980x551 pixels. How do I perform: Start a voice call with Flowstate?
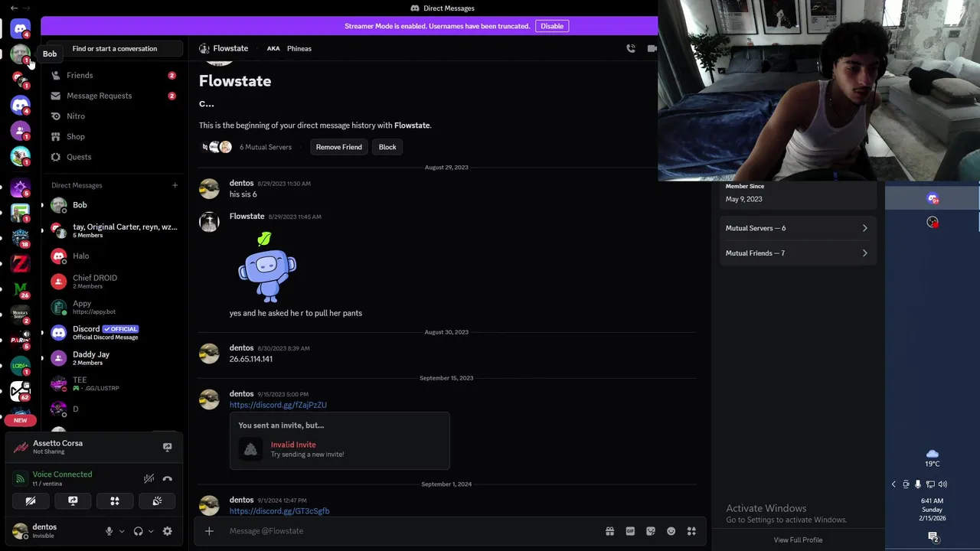(x=631, y=48)
